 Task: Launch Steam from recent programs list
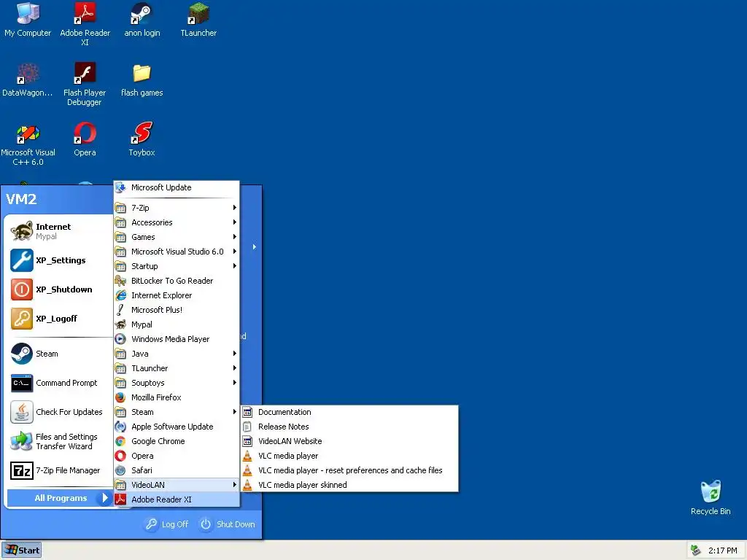pyautogui.click(x=60, y=354)
